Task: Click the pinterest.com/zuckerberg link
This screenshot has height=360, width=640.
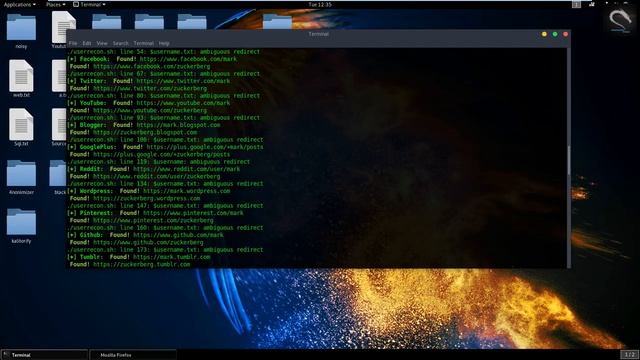Action: pos(153,220)
